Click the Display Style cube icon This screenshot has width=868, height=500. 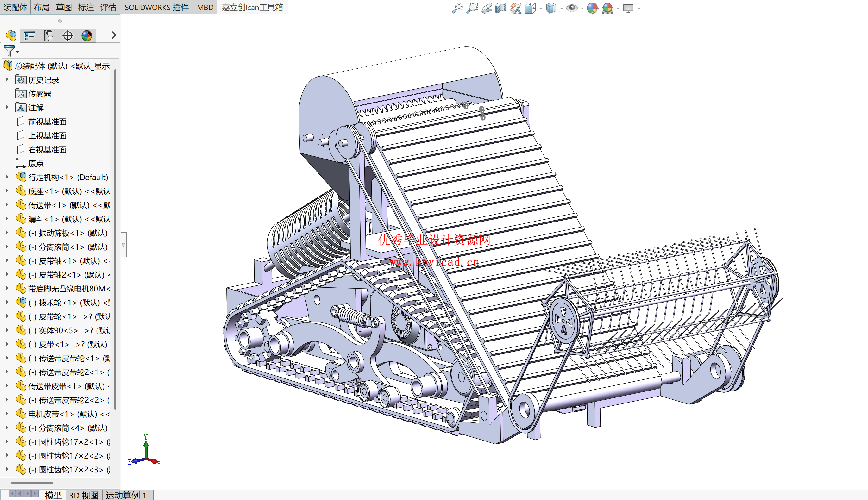point(551,8)
